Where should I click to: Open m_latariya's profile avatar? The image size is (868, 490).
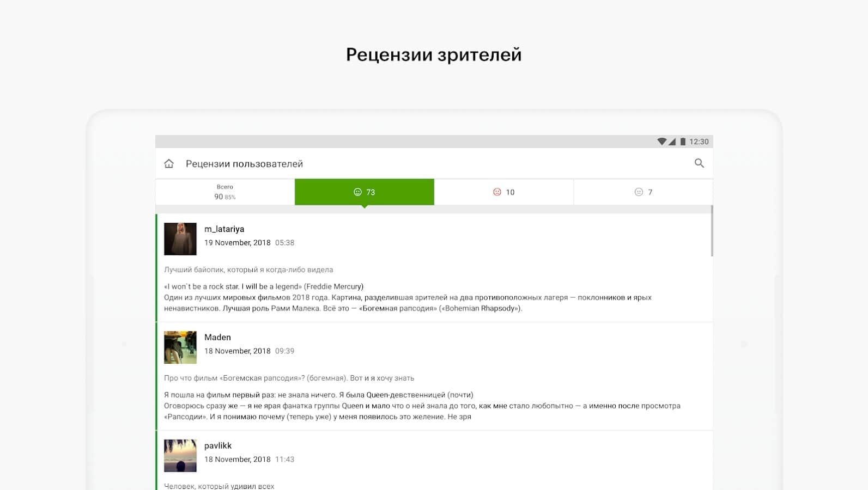coord(180,238)
